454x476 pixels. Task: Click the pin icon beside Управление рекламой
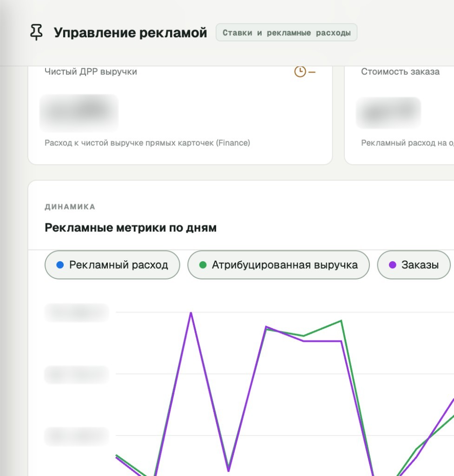tap(36, 32)
